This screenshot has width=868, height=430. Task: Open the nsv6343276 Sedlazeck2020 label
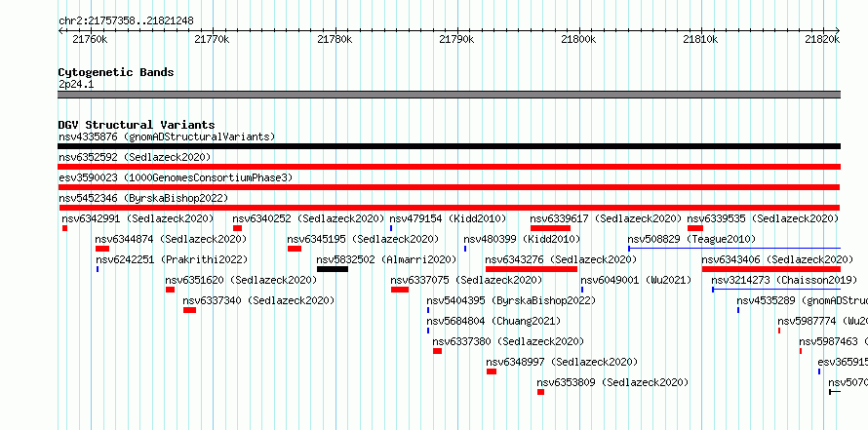(562, 259)
